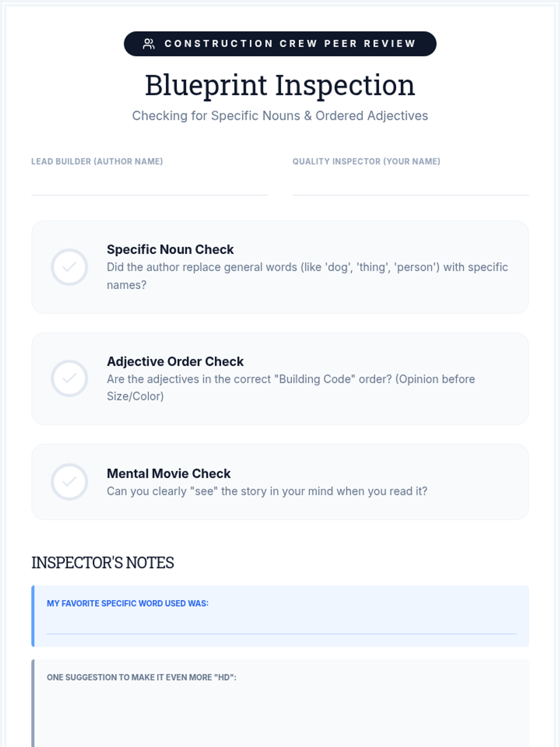
Task: Check the Specific Noun Check circle
Action: pos(70,267)
